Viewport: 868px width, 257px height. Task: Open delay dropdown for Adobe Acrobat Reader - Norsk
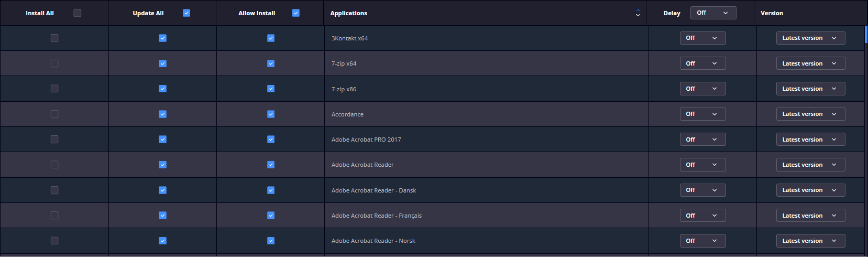(x=702, y=241)
